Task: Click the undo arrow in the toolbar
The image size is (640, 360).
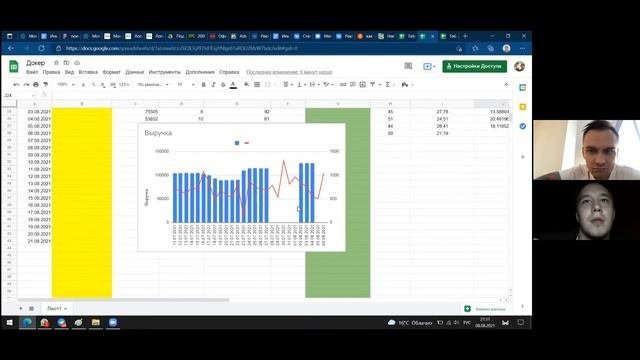Action: [16, 84]
